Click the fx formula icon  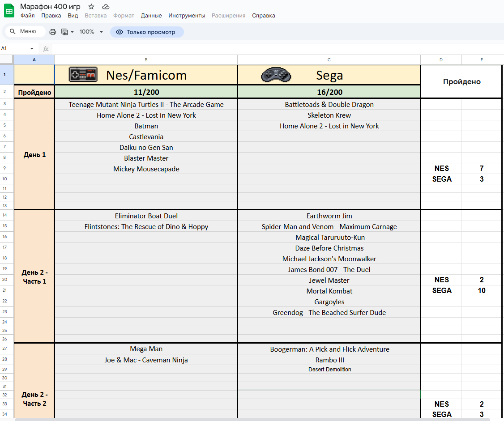[x=46, y=48]
